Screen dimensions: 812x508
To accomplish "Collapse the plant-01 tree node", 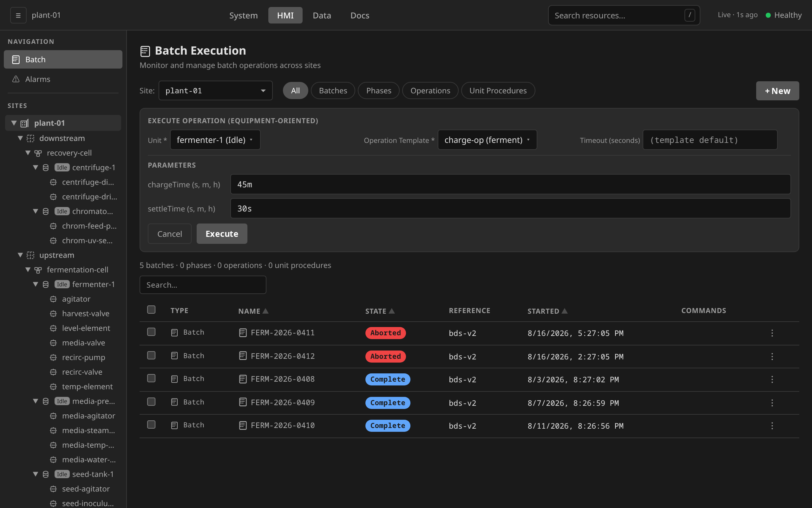I will click(x=14, y=123).
